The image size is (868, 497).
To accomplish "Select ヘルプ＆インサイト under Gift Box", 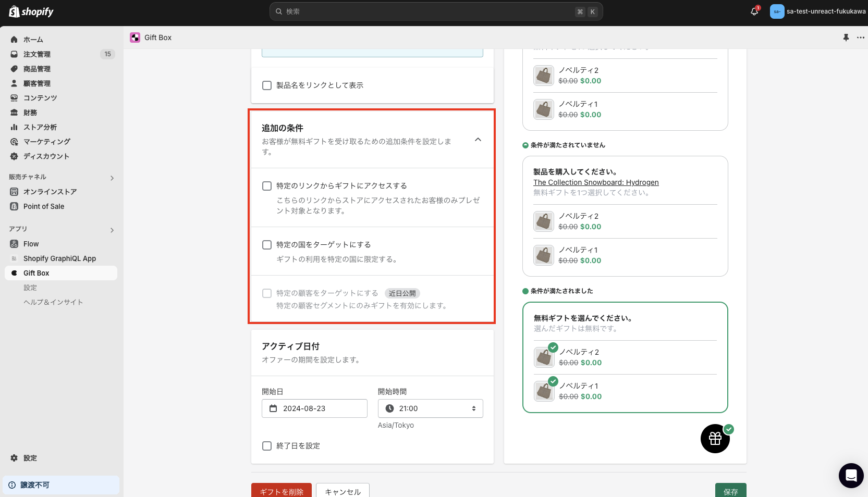I will point(53,302).
